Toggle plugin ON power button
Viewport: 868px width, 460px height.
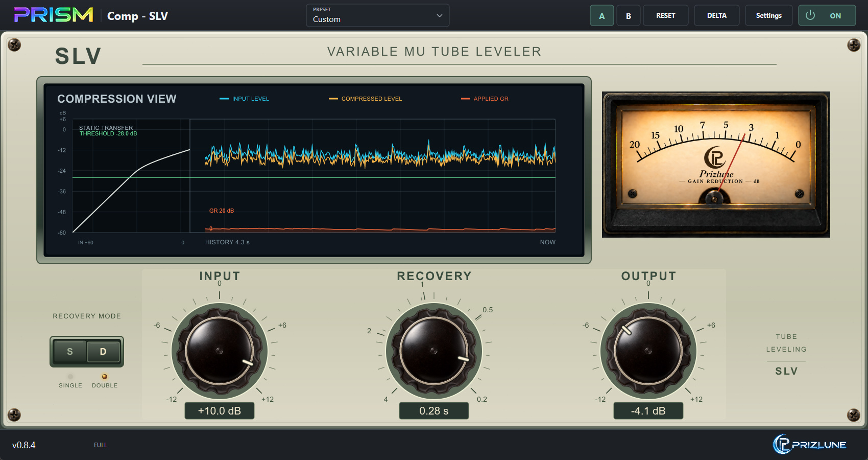point(827,15)
